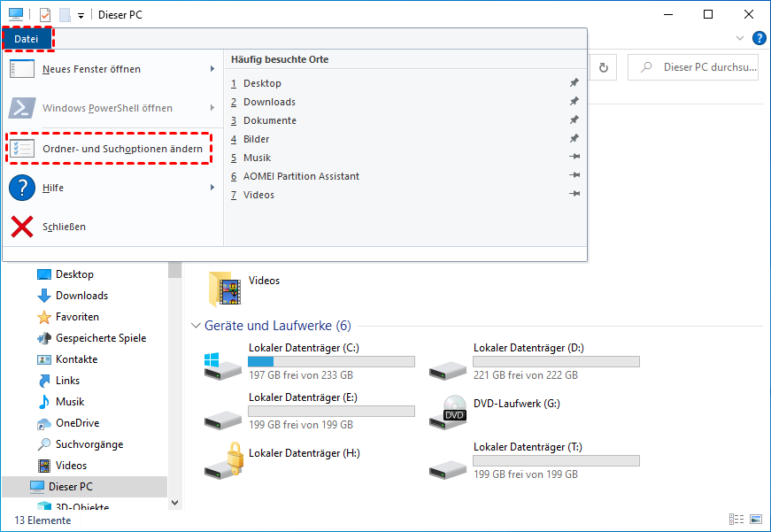Screen dimensions: 771x532
Task: Click the Videos folder icon in content area
Action: (x=223, y=288)
